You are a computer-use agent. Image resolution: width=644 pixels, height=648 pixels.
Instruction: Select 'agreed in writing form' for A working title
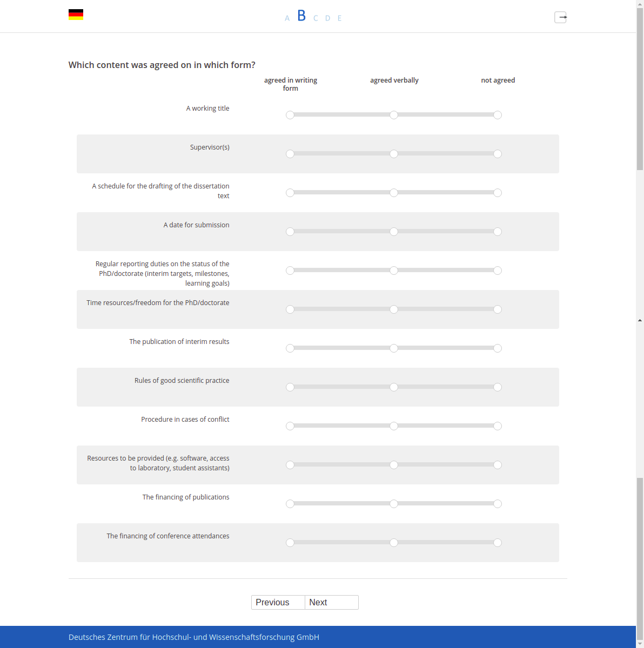pyautogui.click(x=290, y=115)
